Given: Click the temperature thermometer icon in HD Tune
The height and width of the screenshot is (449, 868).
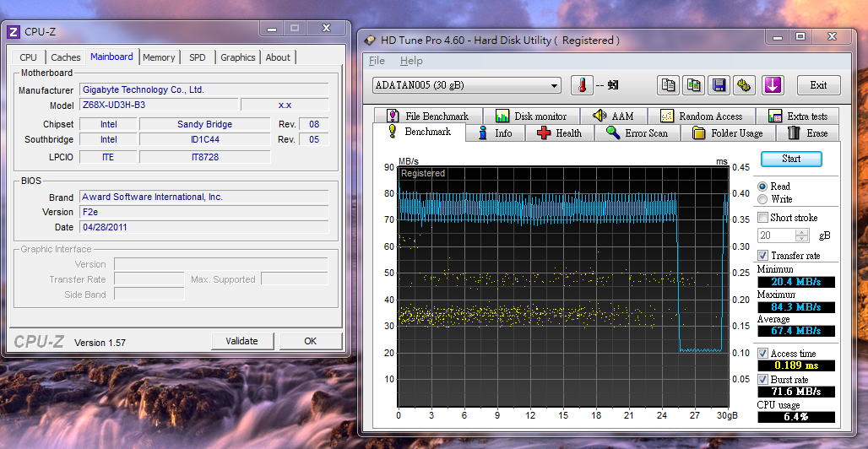Looking at the screenshot, I should click(582, 85).
